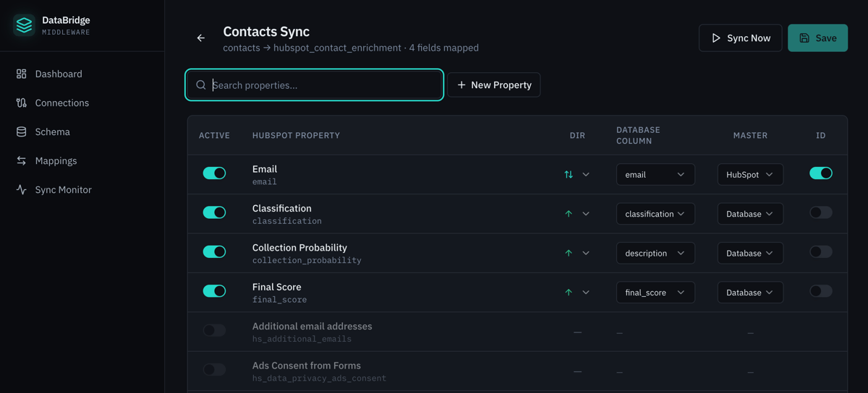Open the email database column dropdown
The image size is (868, 393).
coord(655,174)
